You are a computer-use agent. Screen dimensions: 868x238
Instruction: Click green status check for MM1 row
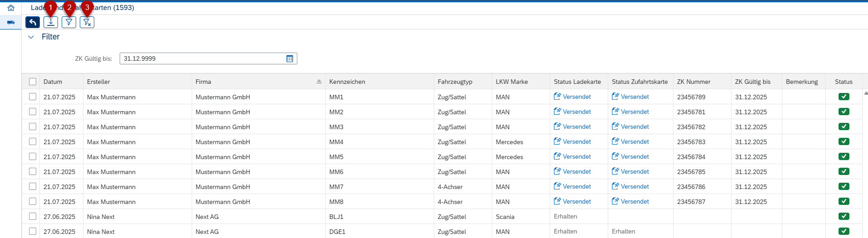tap(844, 97)
